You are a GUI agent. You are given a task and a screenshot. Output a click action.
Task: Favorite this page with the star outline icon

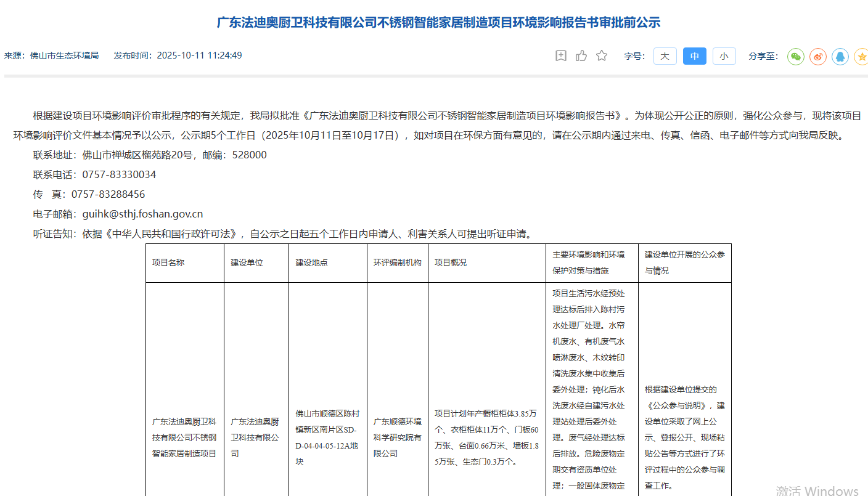point(602,56)
